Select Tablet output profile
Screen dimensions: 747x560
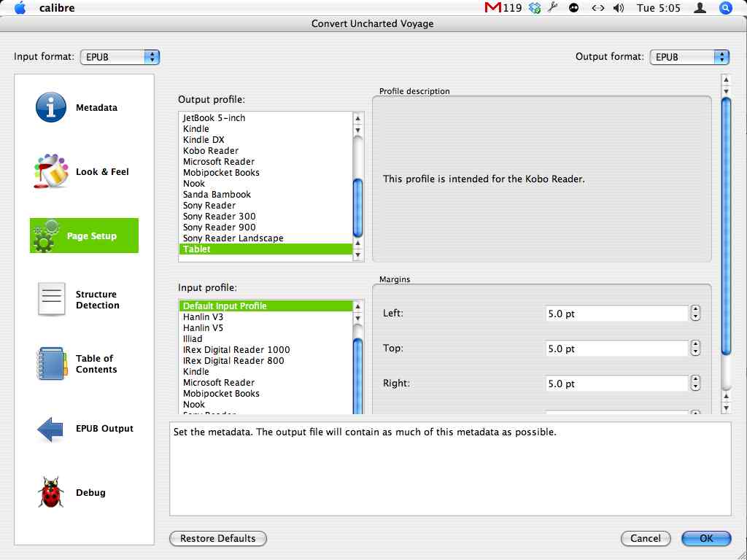click(266, 249)
